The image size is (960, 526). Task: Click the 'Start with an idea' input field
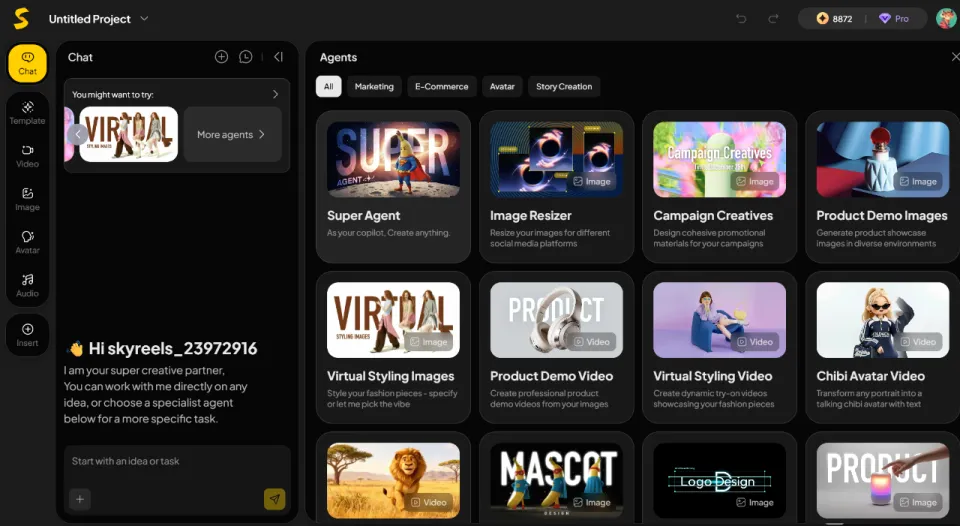click(176, 462)
